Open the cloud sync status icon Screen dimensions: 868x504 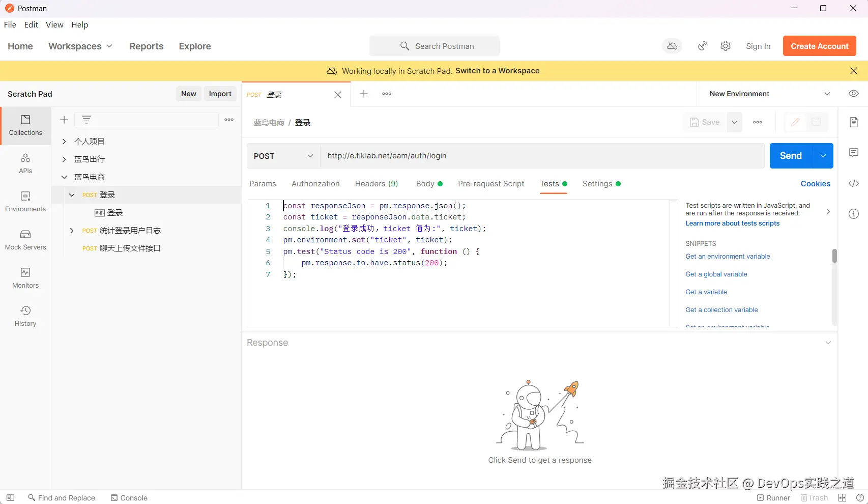coord(672,46)
